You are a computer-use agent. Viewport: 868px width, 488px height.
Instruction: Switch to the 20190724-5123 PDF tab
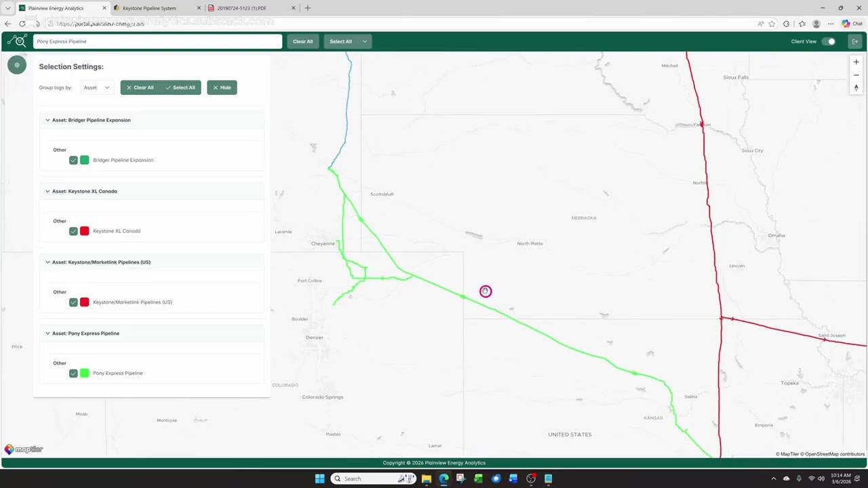point(251,8)
